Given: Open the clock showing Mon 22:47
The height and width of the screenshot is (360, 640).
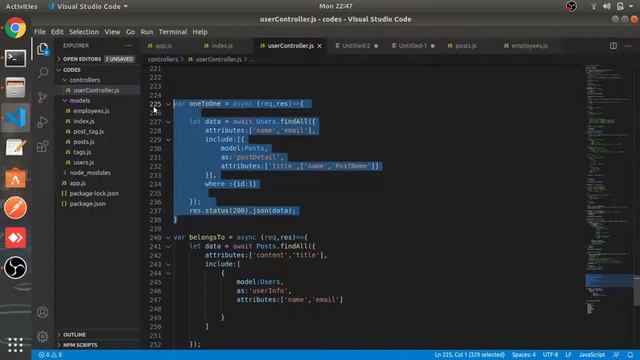Looking at the screenshot, I should pos(336,6).
